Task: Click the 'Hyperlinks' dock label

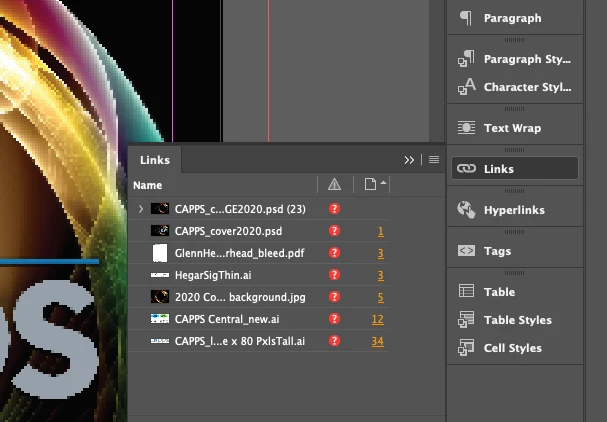Action: [x=514, y=210]
